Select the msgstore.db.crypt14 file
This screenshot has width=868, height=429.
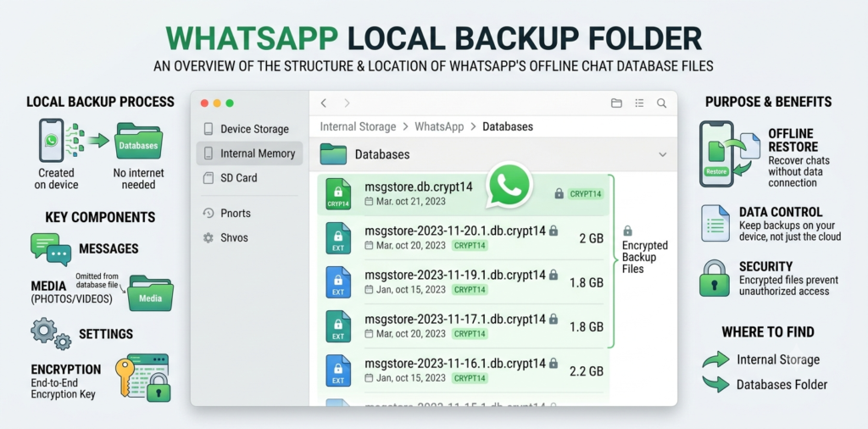463,194
